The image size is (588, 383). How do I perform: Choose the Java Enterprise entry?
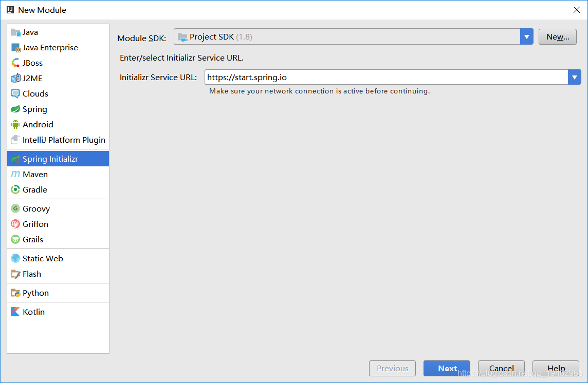(x=58, y=48)
